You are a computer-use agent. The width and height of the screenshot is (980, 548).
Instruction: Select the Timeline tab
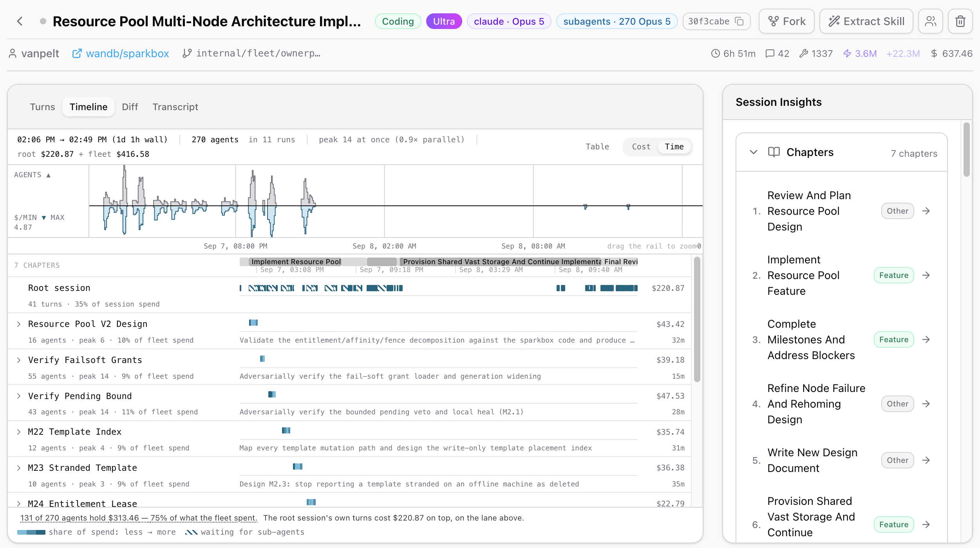coord(89,107)
